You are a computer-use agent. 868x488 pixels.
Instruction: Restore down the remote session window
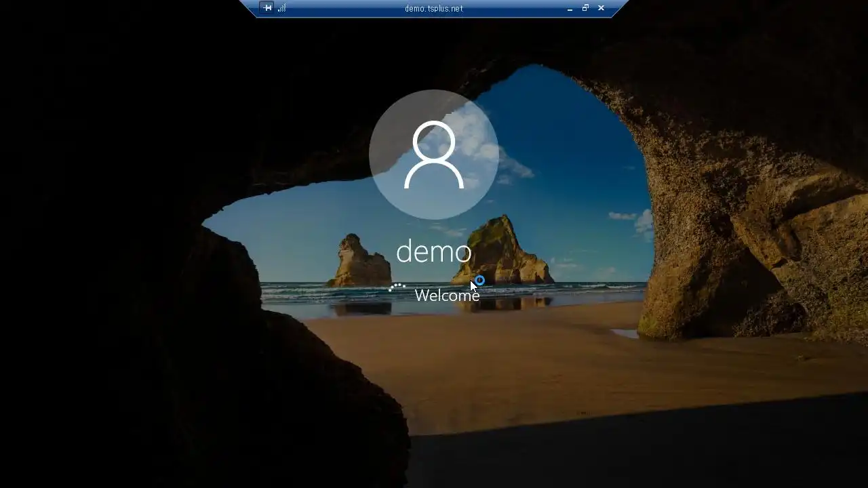coord(585,8)
